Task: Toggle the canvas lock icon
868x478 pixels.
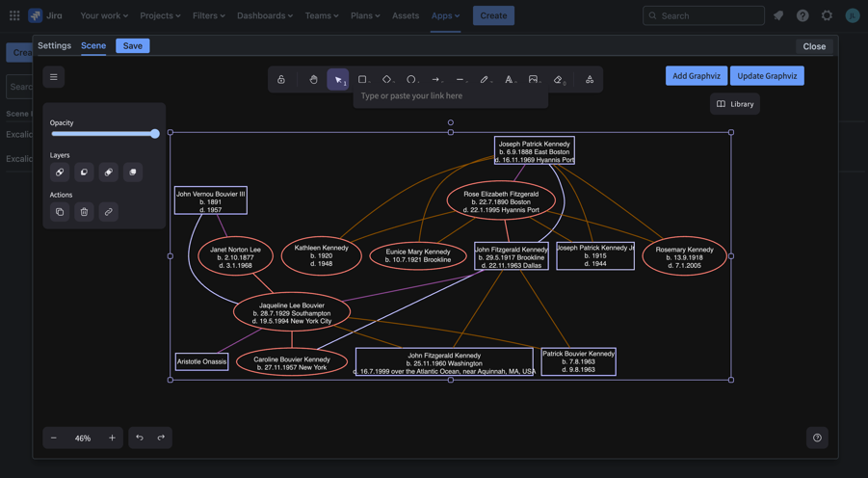Action: point(281,80)
